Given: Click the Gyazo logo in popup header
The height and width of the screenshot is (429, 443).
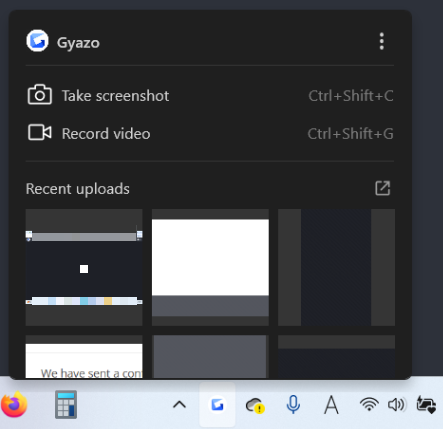Looking at the screenshot, I should point(37,41).
